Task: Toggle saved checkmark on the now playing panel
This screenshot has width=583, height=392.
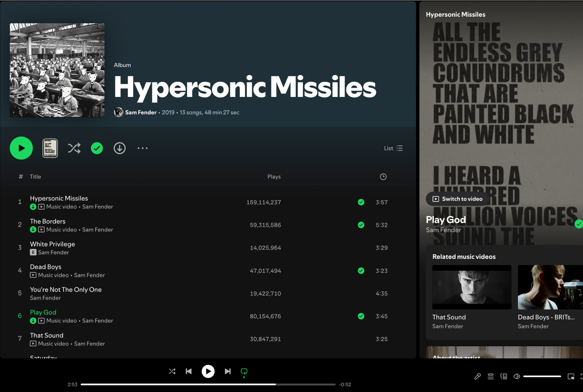Action: 579,224
